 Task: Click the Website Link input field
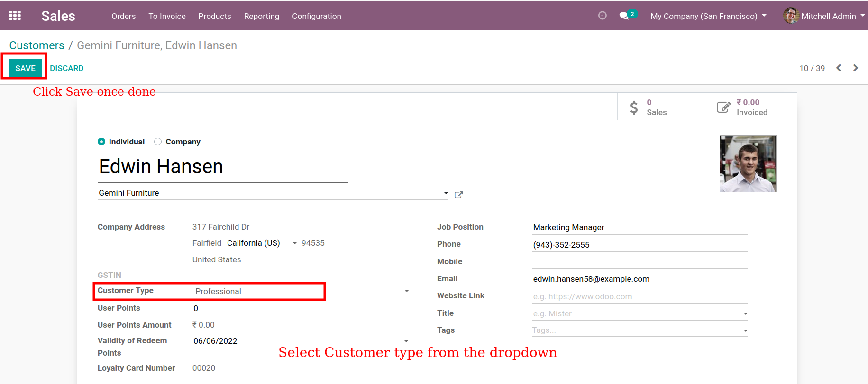(639, 296)
